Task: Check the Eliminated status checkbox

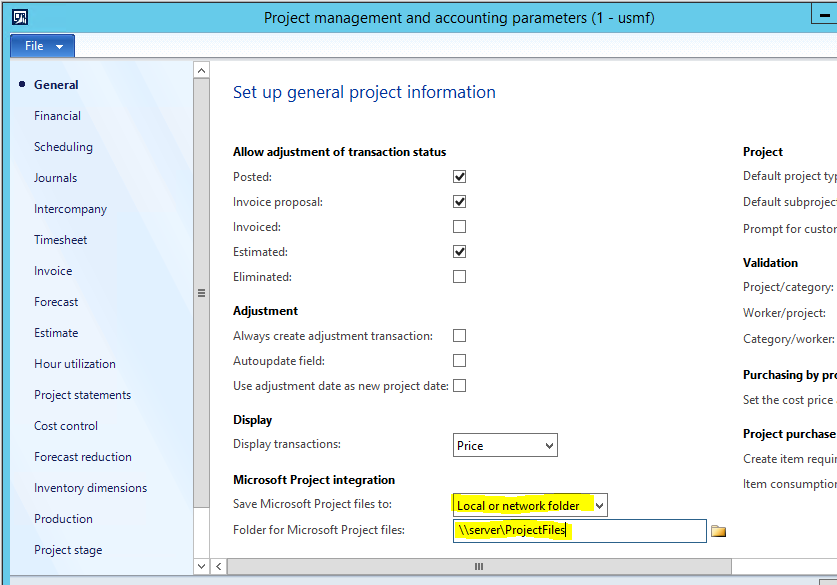Action: (x=459, y=277)
